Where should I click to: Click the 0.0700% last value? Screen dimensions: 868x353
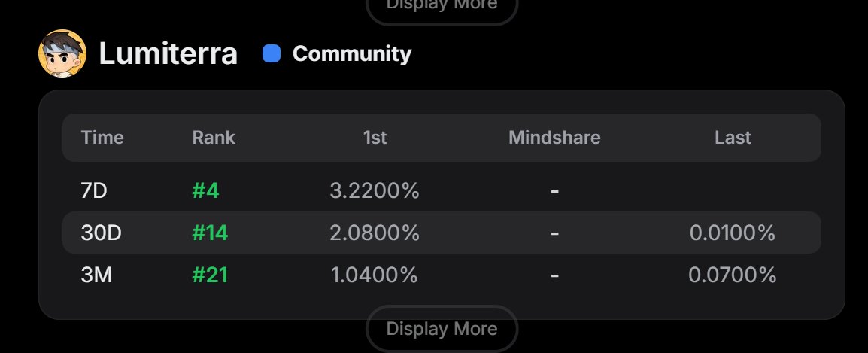(x=732, y=275)
